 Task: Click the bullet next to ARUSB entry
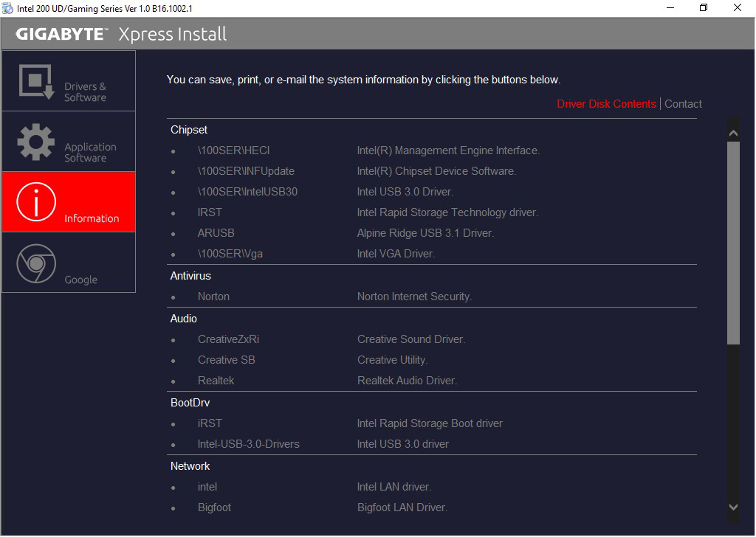click(x=175, y=233)
